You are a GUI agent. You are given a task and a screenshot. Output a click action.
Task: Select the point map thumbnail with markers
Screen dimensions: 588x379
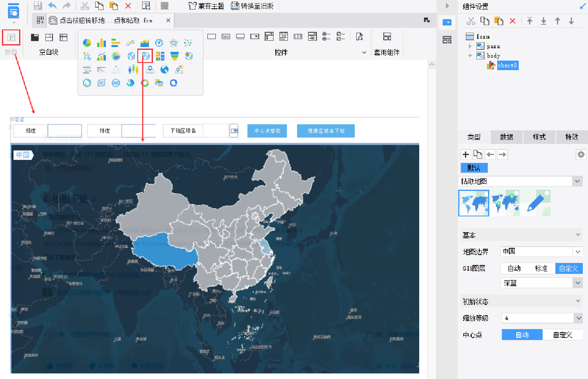click(x=505, y=203)
